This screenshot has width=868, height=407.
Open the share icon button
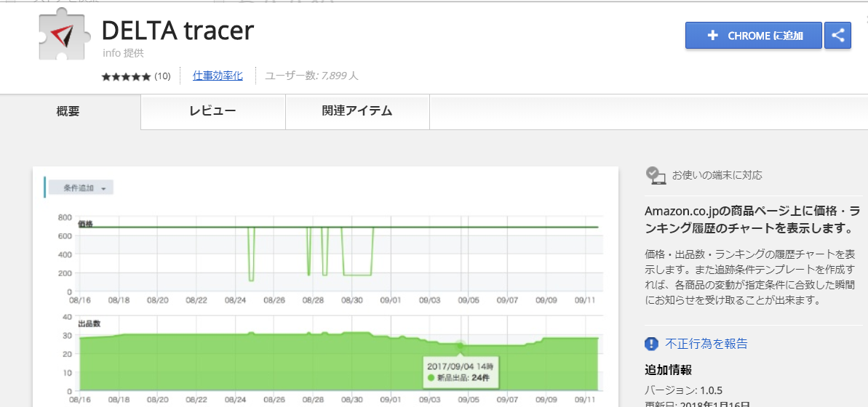click(837, 36)
